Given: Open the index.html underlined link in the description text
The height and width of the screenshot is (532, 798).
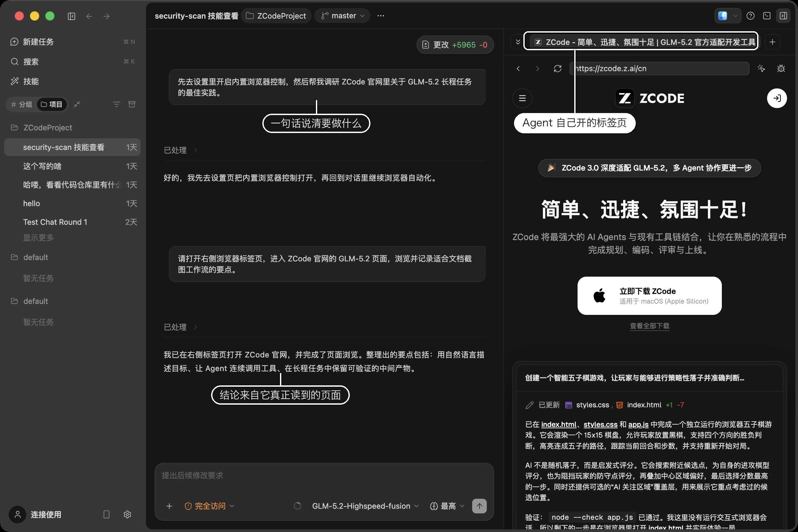Looking at the screenshot, I should pyautogui.click(x=559, y=425).
